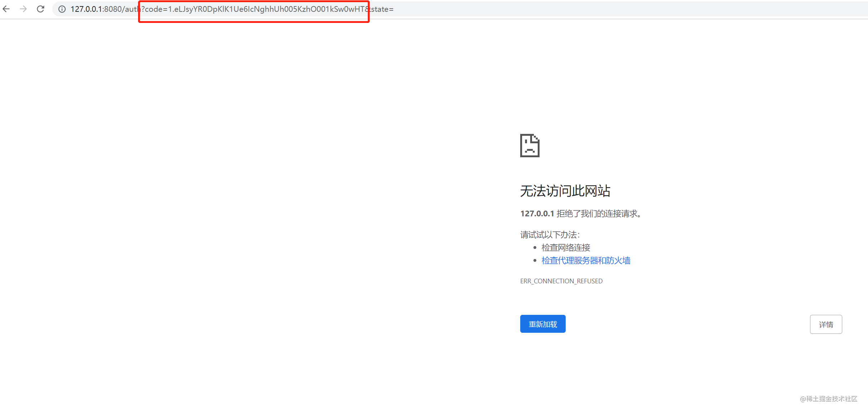This screenshot has height=413, width=868.
Task: Click the 无法访问此网站 heading
Action: tap(565, 191)
